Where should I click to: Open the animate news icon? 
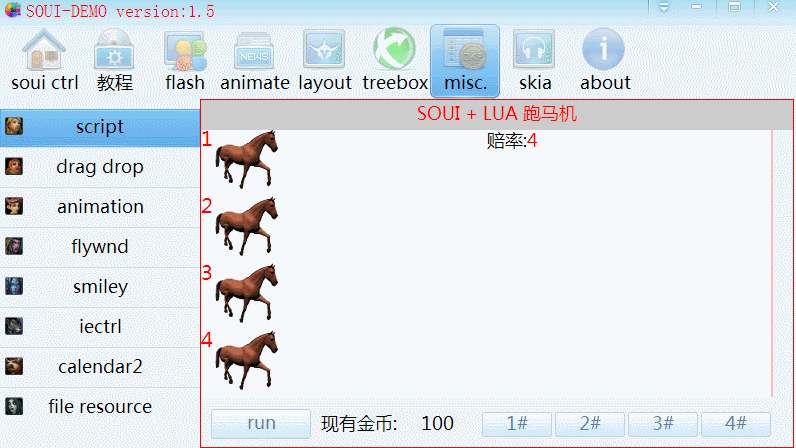pos(254,51)
